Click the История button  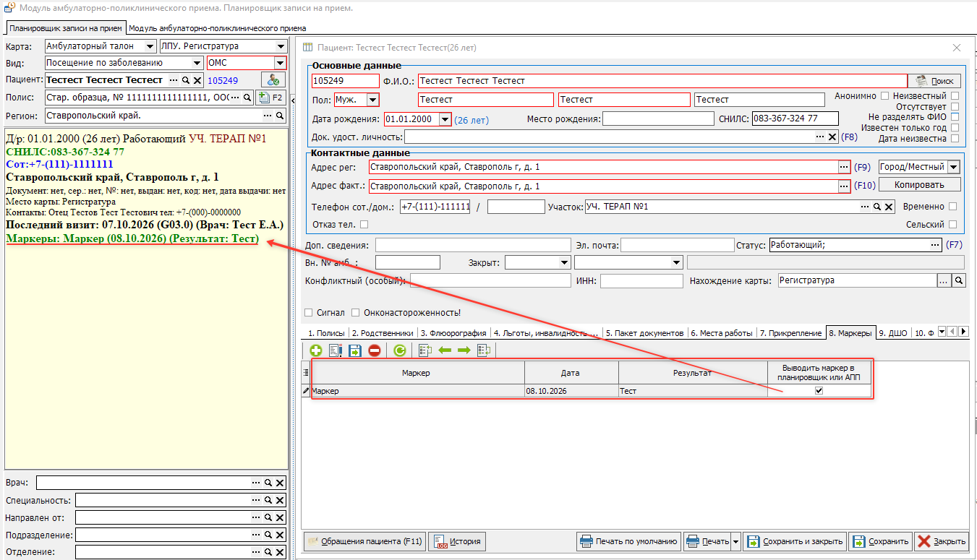457,541
